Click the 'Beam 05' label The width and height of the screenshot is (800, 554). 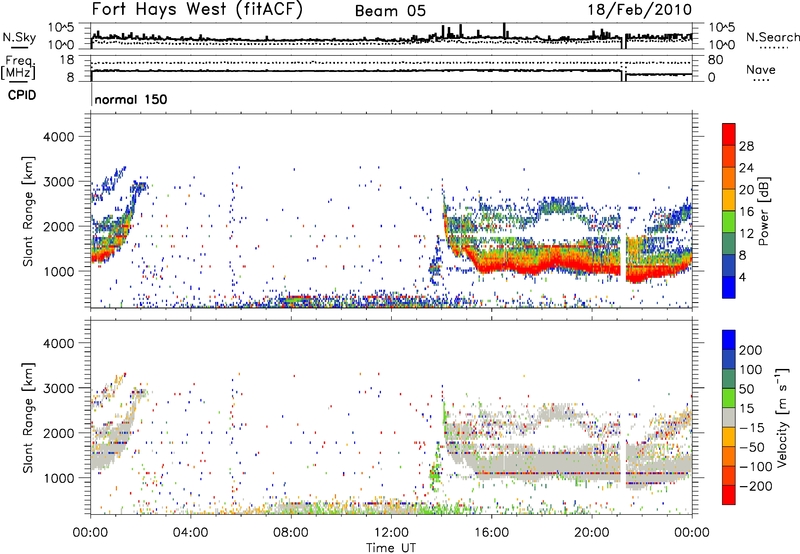390,11
